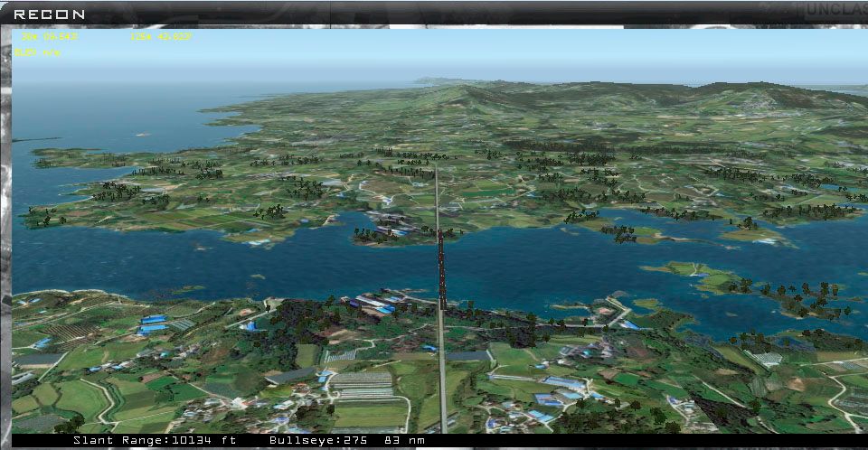This screenshot has width=868, height=450.
Task: Click the yellow latitude coordinate readout
Action: click(49, 36)
